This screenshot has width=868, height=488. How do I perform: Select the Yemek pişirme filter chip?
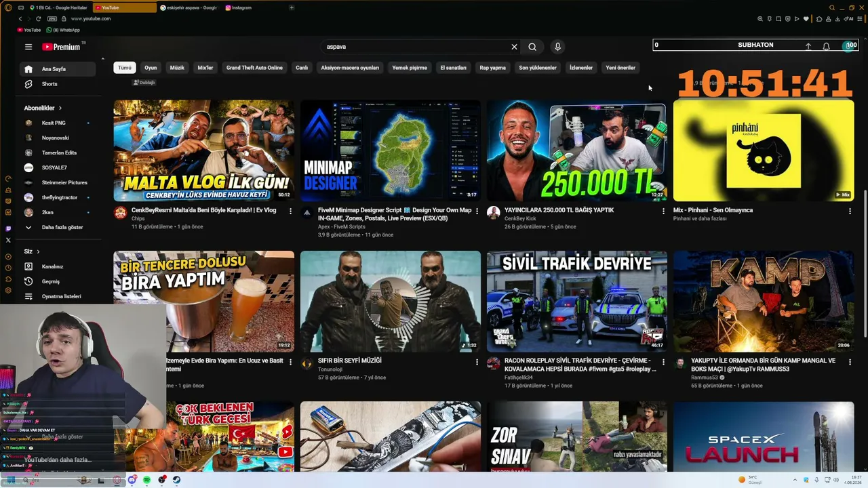coord(410,68)
